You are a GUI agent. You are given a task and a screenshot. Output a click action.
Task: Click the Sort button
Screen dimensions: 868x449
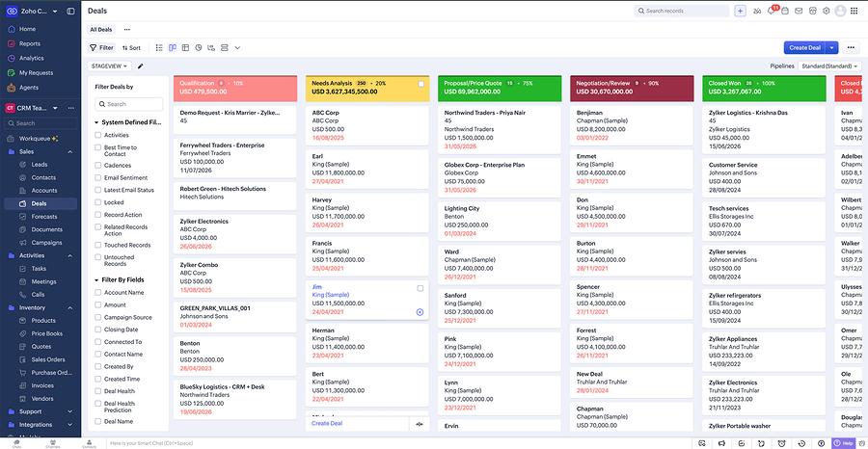click(131, 48)
